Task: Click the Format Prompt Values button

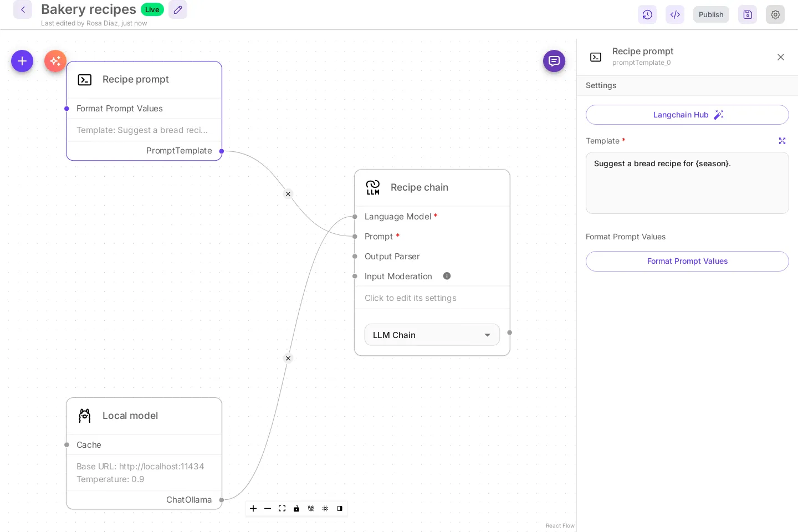Action: coord(687,261)
